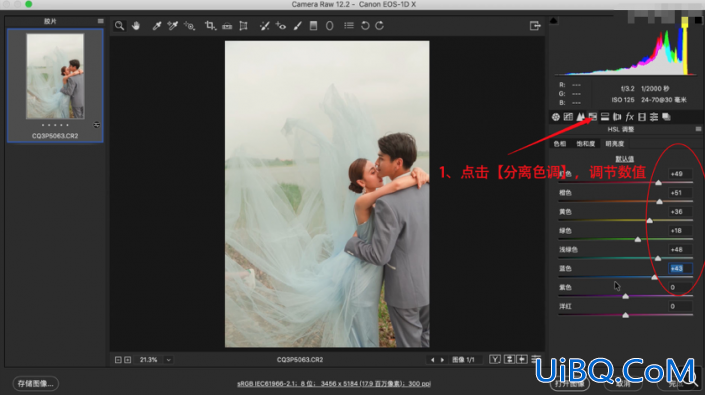Swap before and after settings
The image size is (705, 395).
coord(509,359)
